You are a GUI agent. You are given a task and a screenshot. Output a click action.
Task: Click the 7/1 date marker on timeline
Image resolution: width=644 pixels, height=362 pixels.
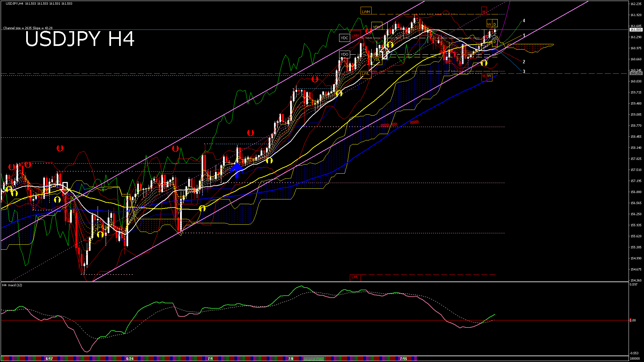tap(210, 359)
